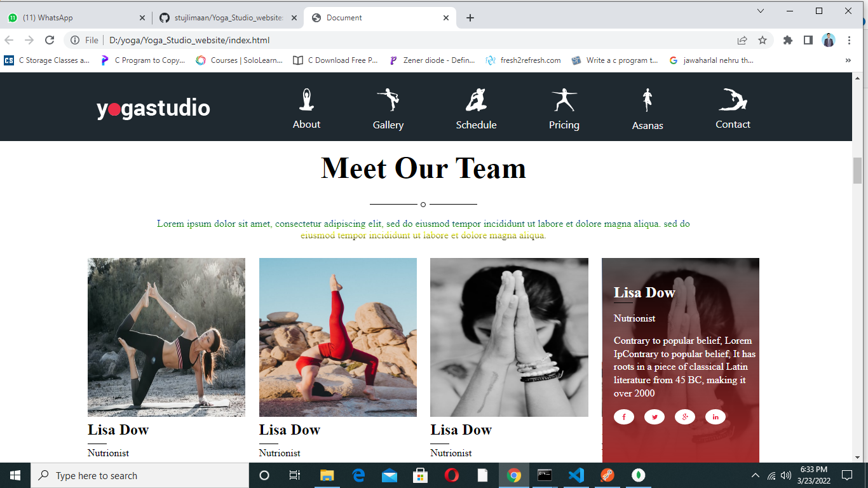Reload the current page
The image size is (868, 488).
pos(50,40)
